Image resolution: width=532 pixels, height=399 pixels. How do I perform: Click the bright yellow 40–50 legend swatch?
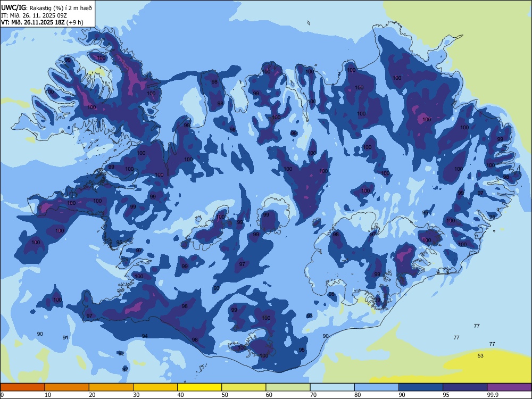199,387
